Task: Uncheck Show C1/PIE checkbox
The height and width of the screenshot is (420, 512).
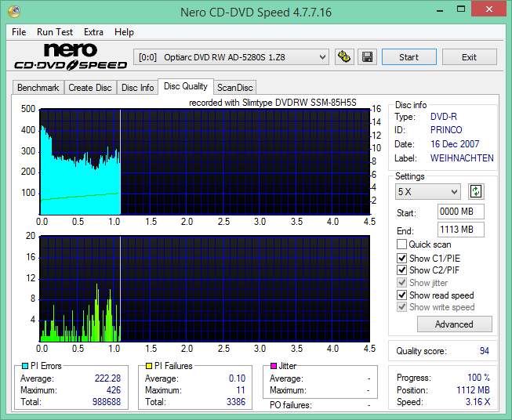Action: pos(401,258)
